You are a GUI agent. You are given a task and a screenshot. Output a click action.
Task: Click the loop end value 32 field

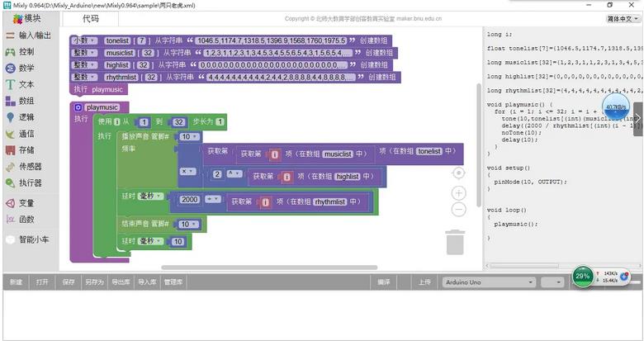pyautogui.click(x=178, y=122)
